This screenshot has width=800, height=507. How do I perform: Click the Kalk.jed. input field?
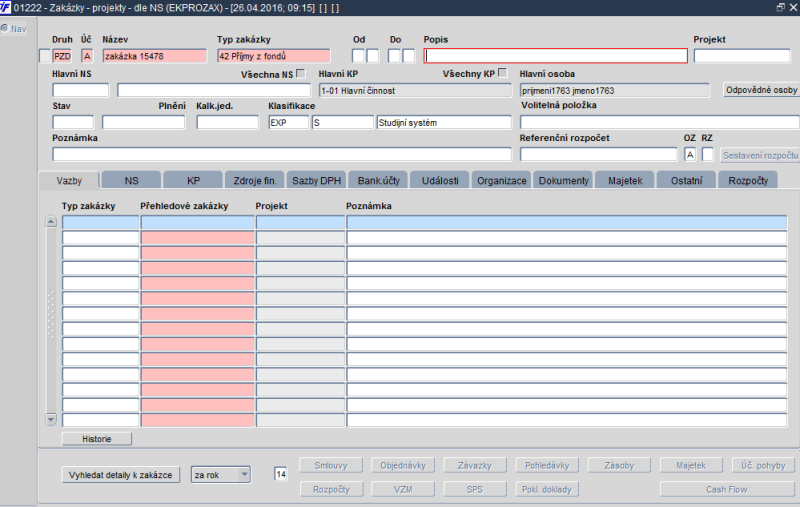coord(228,122)
